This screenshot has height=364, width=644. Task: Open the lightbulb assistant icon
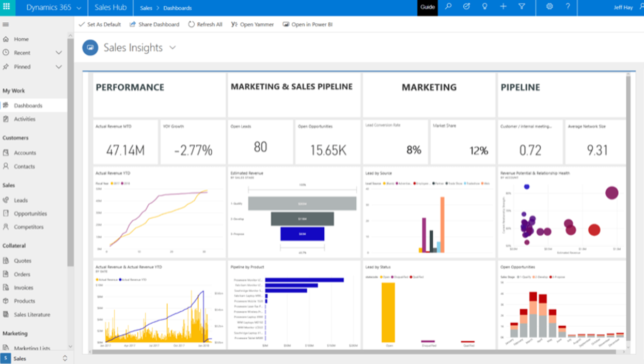click(x=484, y=7)
